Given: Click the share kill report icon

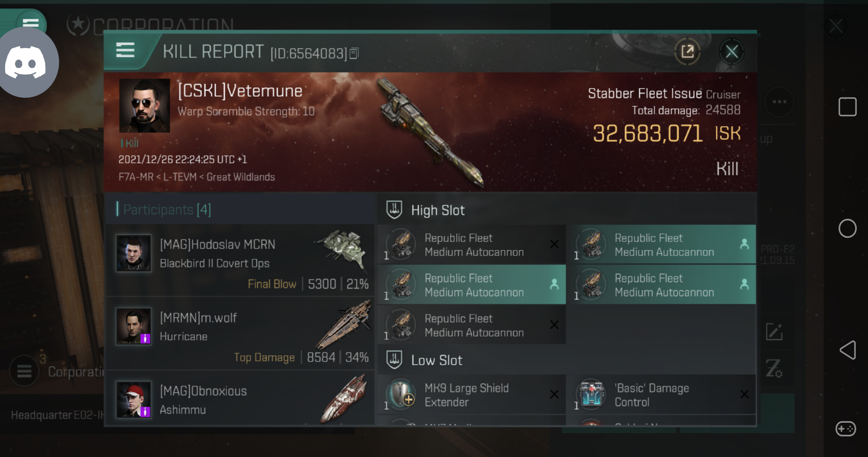Looking at the screenshot, I should (687, 51).
